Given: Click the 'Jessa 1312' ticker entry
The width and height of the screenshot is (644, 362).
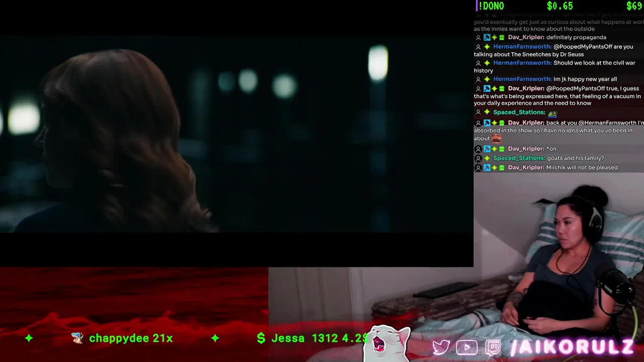Looking at the screenshot, I should [x=312, y=338].
